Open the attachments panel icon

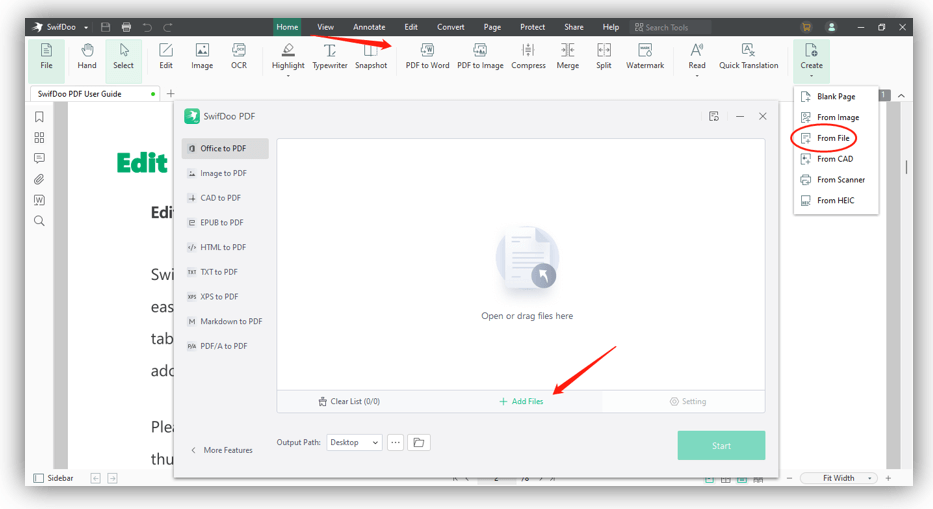(x=39, y=179)
